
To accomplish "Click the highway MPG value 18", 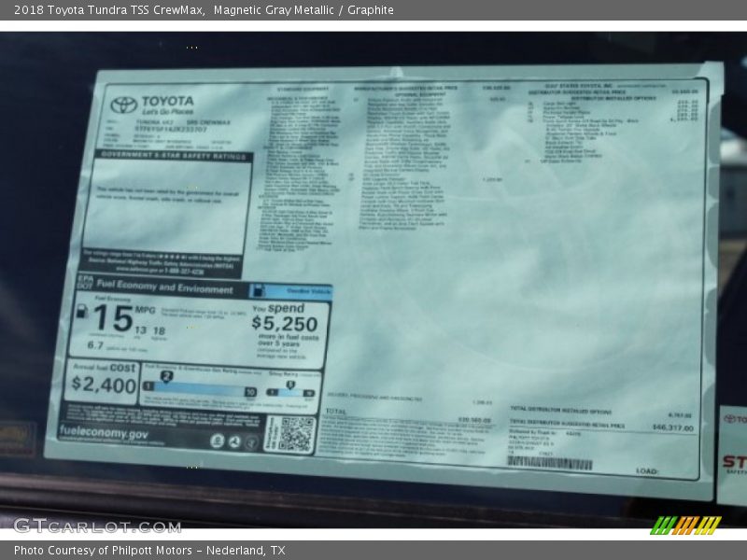I will point(159,331).
